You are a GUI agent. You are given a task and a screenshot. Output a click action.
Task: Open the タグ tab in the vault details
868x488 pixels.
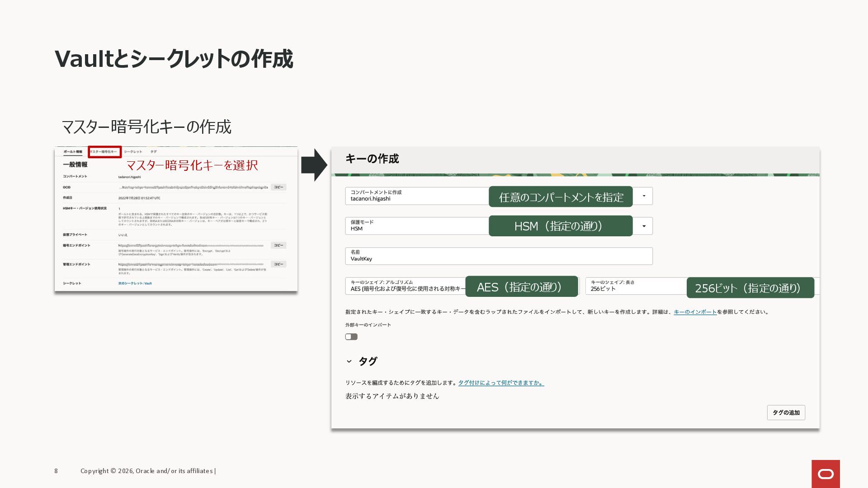(154, 152)
